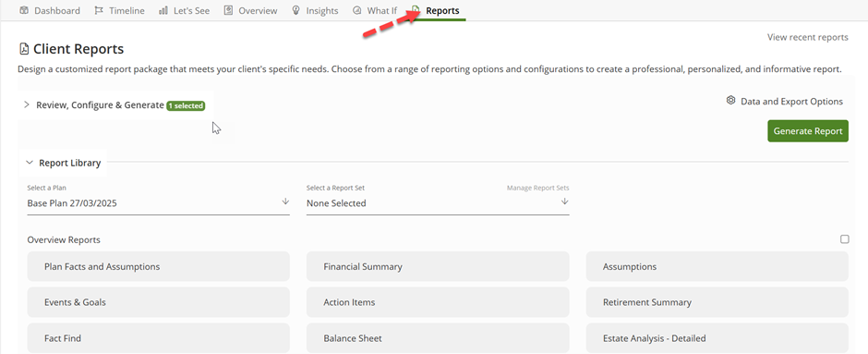
Task: Open the Select a Report Set dropdown
Action: (438, 203)
